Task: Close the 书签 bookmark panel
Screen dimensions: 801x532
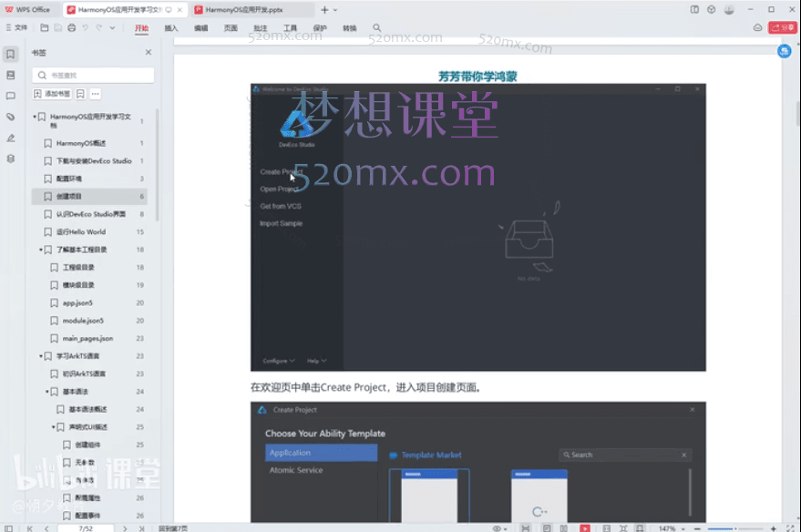Action: [149, 53]
